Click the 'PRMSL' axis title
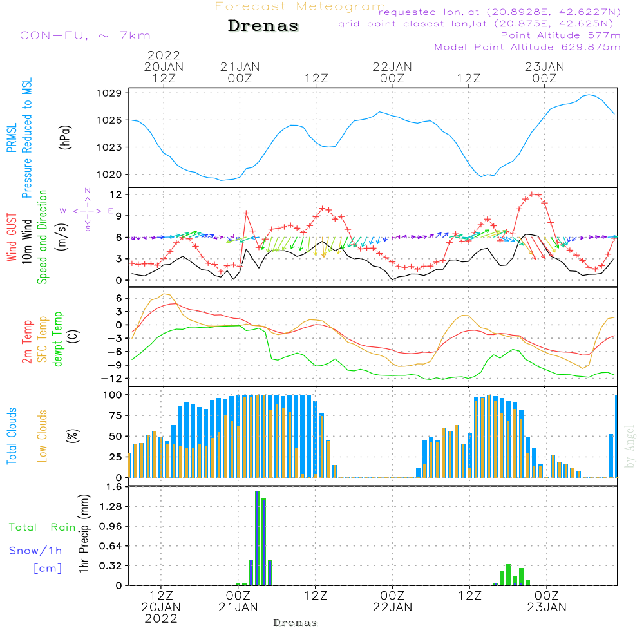644x644 pixels. coord(12,138)
